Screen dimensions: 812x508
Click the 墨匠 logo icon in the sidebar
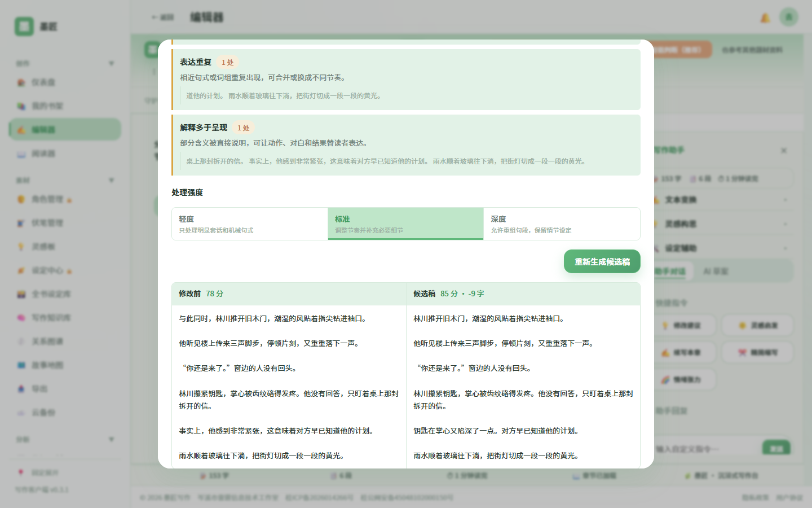click(x=24, y=27)
